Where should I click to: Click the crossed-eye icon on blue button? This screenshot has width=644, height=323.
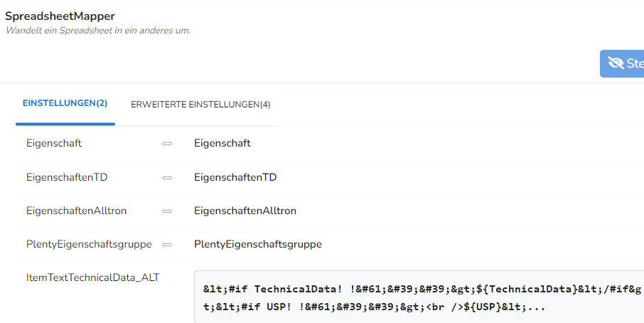click(x=616, y=63)
